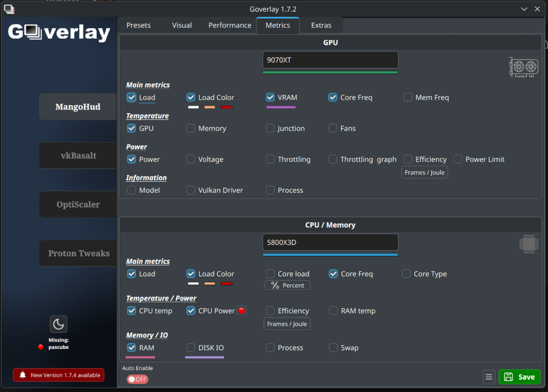The image size is (548, 392).
Task: Uncheck the CPU temp checkbox
Action: click(x=131, y=311)
